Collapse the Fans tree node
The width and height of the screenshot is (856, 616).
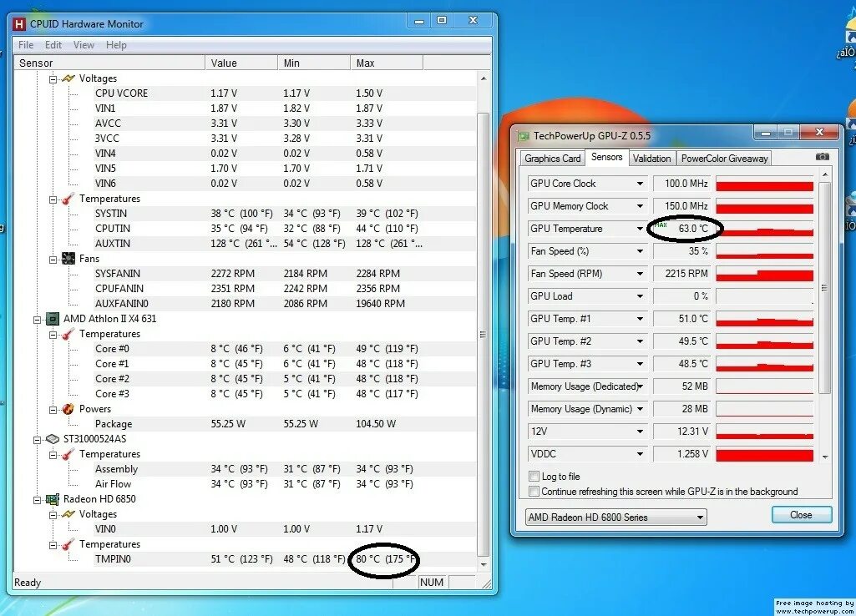click(53, 260)
